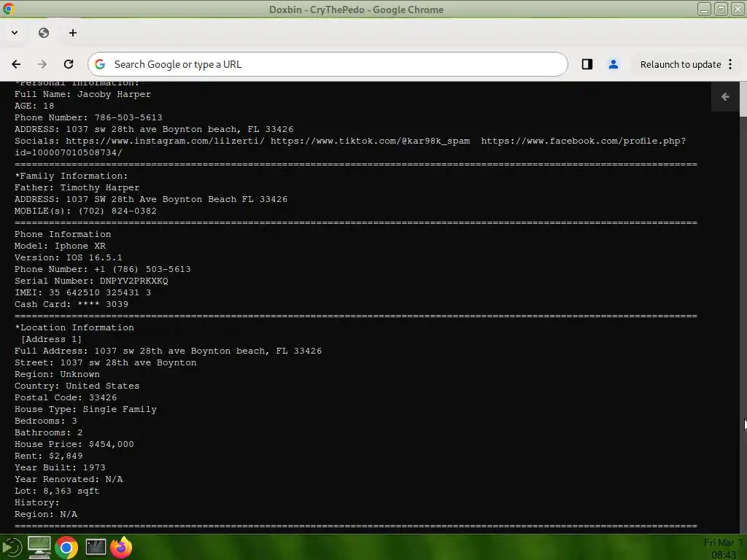Screen dimensions: 747x560
Task: Open the taskbar start menu icon
Action: click(x=12, y=547)
